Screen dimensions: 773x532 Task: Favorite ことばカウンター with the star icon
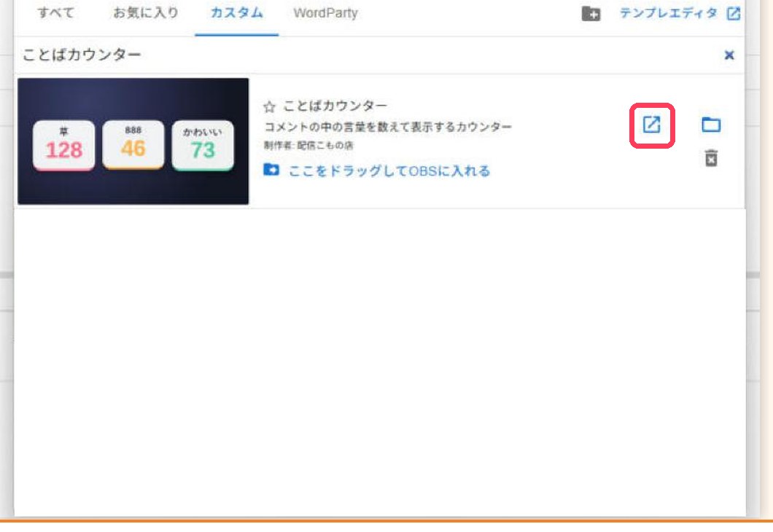pyautogui.click(x=268, y=106)
